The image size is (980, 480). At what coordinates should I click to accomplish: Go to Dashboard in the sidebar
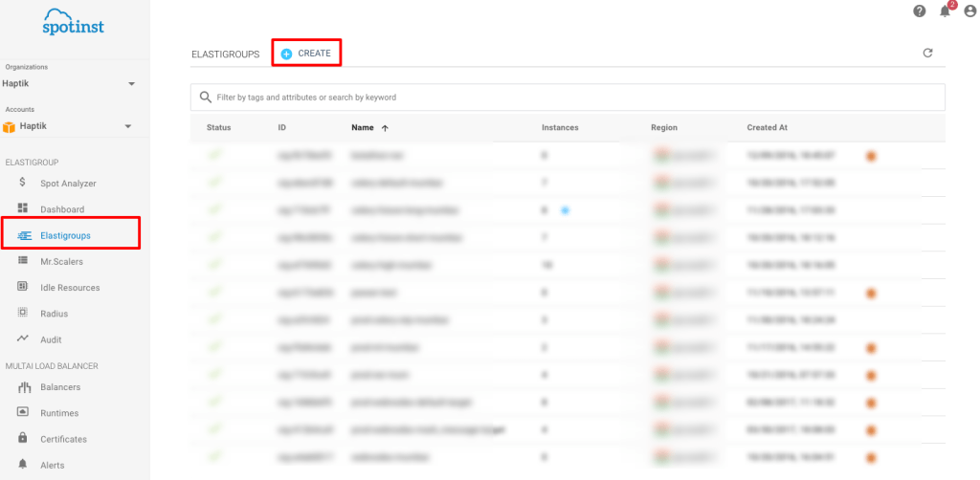[61, 209]
